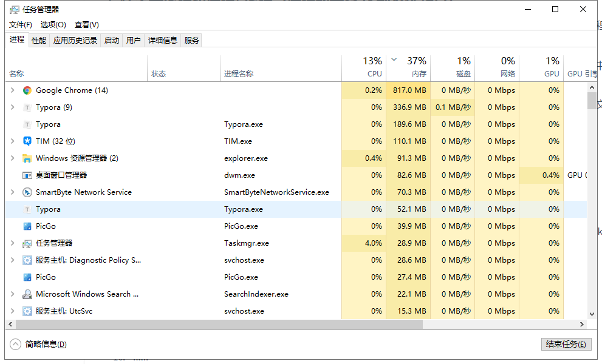Collapse to 简略信息 using the arrow icon

[x=15, y=344]
